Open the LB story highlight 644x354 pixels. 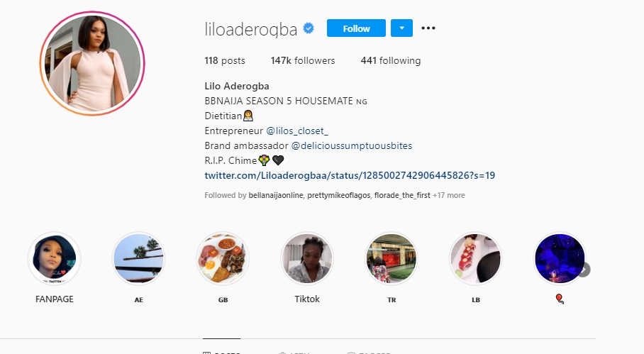coord(475,258)
